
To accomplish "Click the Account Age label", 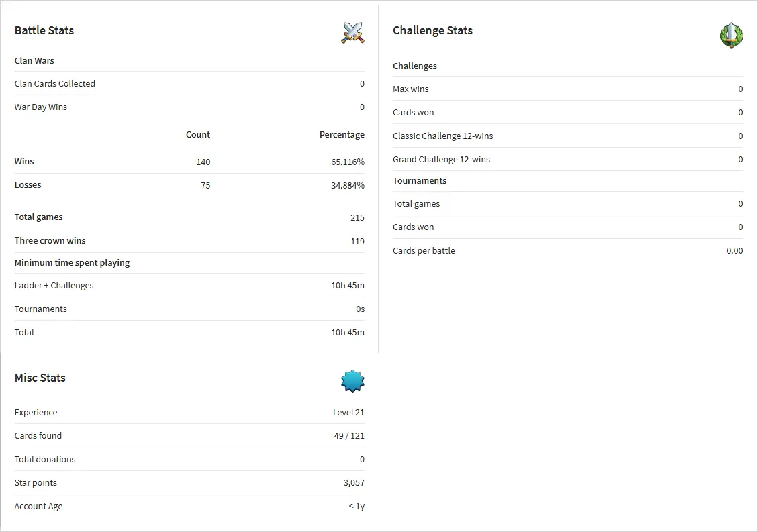I will (39, 506).
